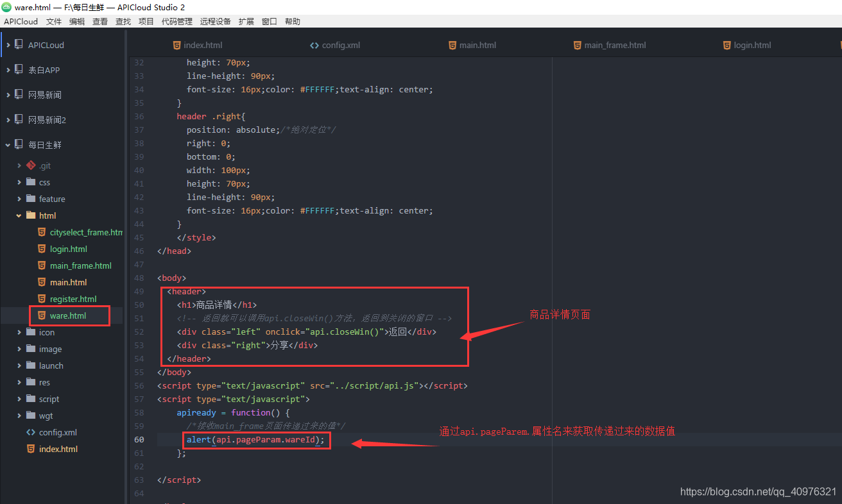Click line number 60 in gutter
The image size is (842, 504).
tap(139, 439)
